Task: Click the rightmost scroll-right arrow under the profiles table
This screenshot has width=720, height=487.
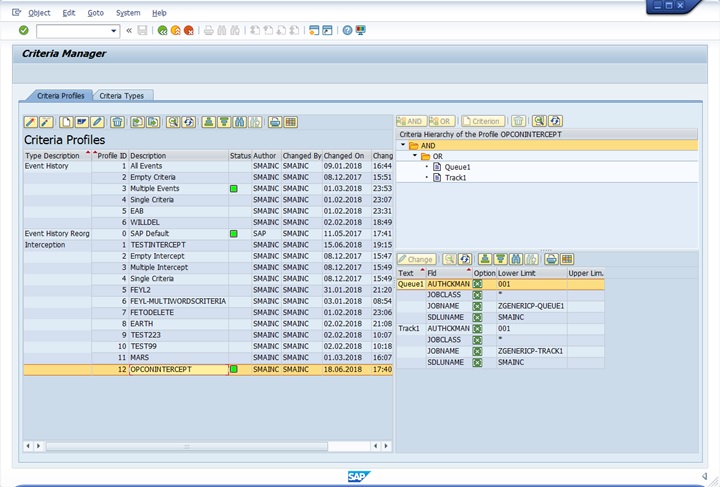Action: pos(386,446)
